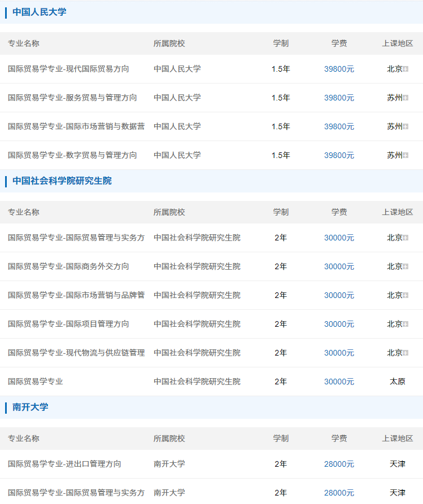Select 中国社会科学院研究生院 section heading
The image size is (423, 504).
[x=62, y=181]
